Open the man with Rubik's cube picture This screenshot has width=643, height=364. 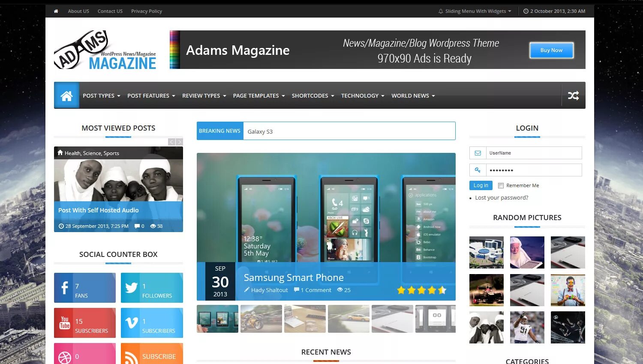point(568,290)
